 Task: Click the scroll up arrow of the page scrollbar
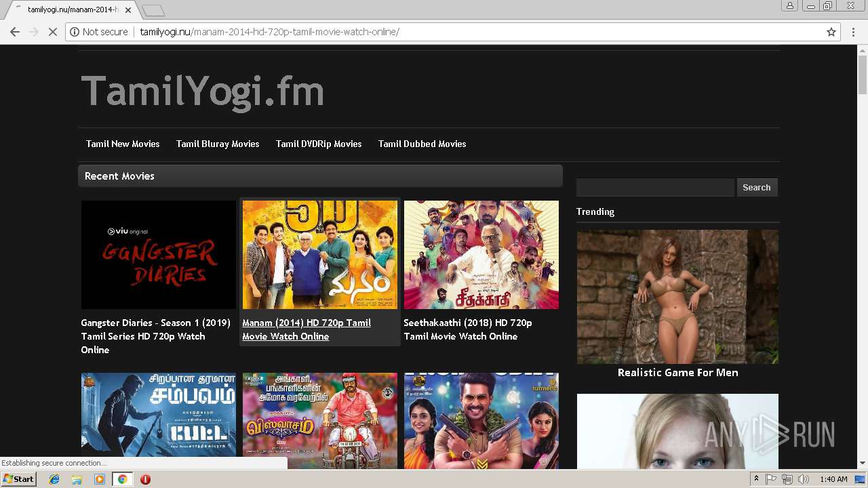point(863,51)
